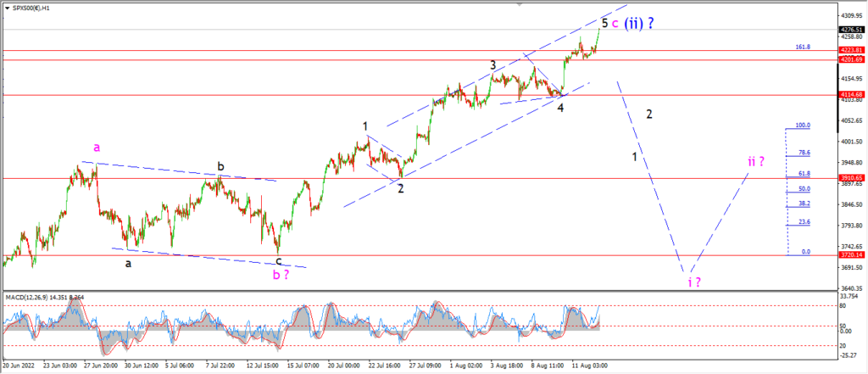Select the blue '(ii) ?' wave label
This screenshot has width=868, height=374.
tap(639, 23)
